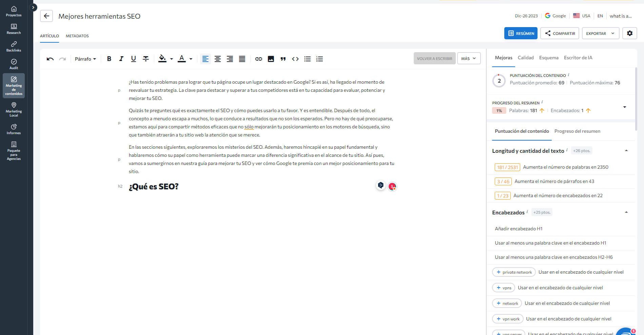
Task: Click the content score circle
Action: click(x=499, y=81)
